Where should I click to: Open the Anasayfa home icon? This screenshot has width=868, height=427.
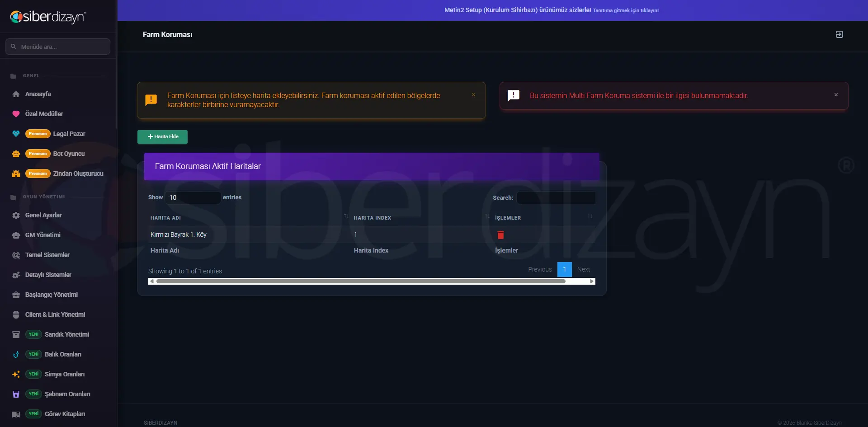16,94
